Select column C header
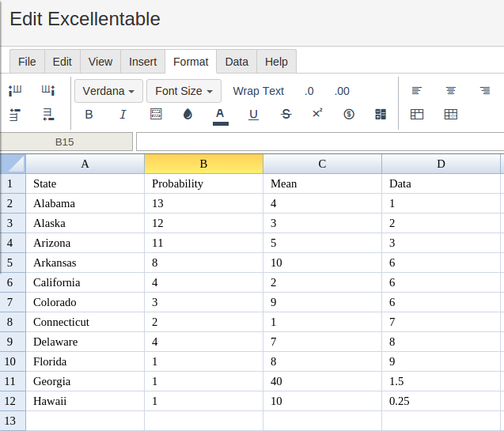The width and height of the screenshot is (504, 431). click(x=322, y=164)
